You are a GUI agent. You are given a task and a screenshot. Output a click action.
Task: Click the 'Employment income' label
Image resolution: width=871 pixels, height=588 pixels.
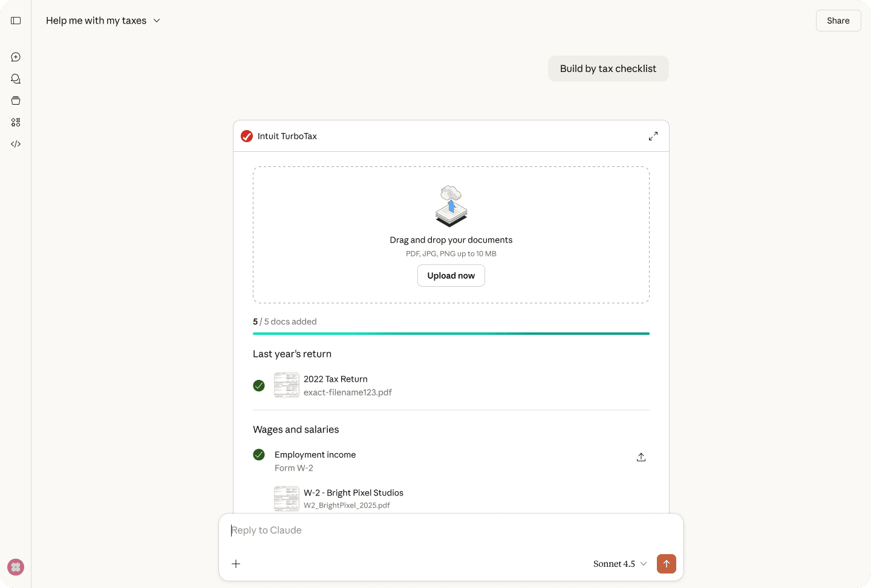(315, 455)
